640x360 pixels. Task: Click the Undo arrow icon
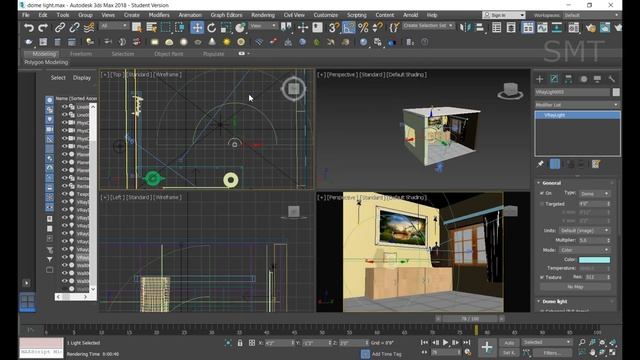click(x=29, y=27)
